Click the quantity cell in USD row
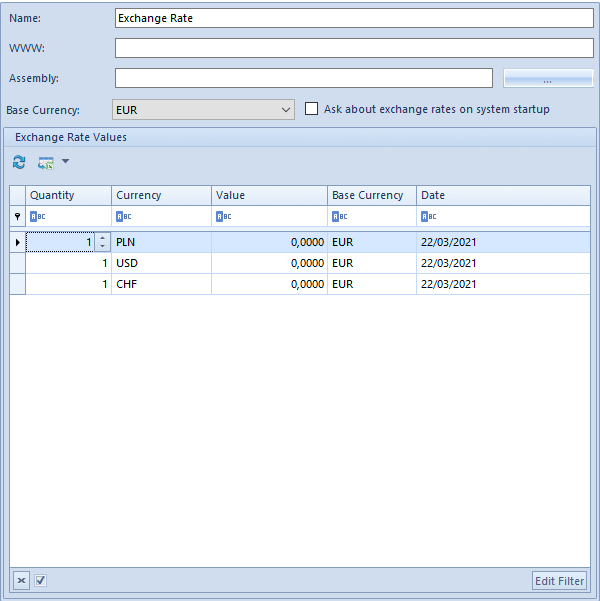The height and width of the screenshot is (601, 600). click(x=68, y=263)
